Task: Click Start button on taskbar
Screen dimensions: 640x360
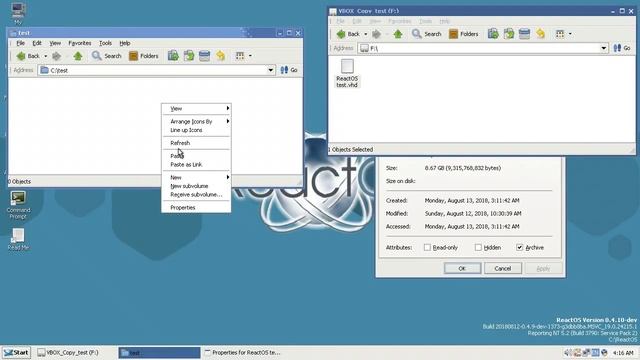Action: click(16, 353)
